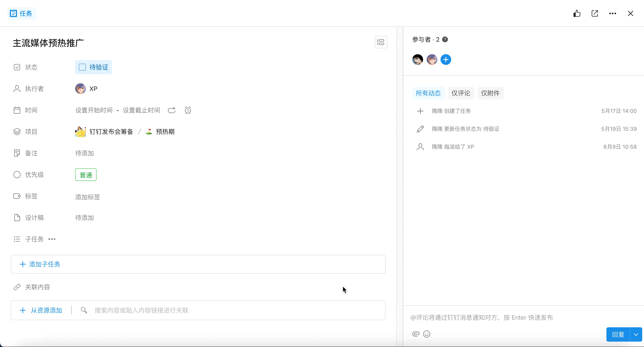Close the task detail panel
The image size is (644, 347).
point(631,13)
